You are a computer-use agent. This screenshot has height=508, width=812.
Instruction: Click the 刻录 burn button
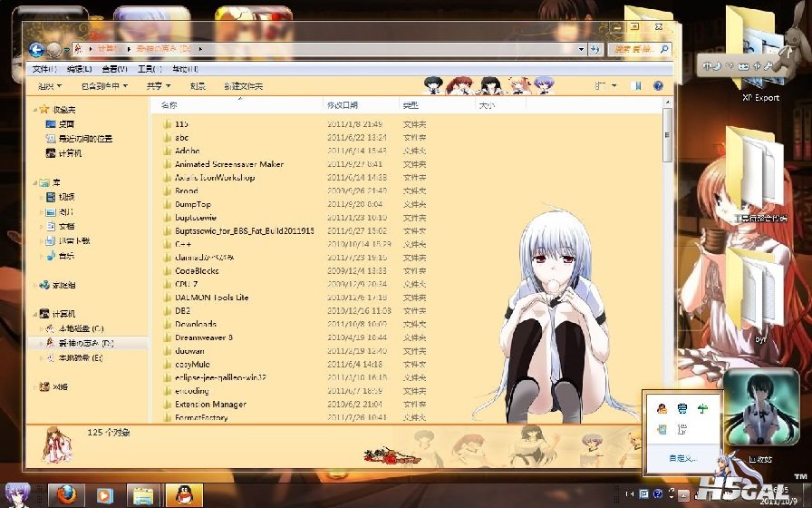click(x=198, y=86)
